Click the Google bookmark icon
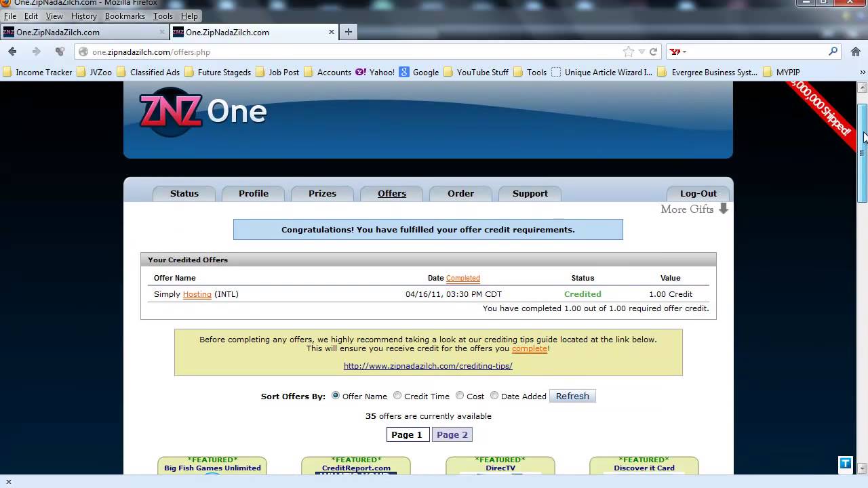Screen dimensions: 868x488 tap(404, 72)
